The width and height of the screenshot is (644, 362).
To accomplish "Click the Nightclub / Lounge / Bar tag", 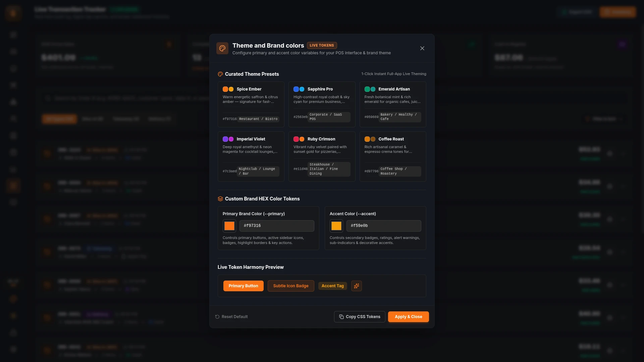I will (258, 171).
